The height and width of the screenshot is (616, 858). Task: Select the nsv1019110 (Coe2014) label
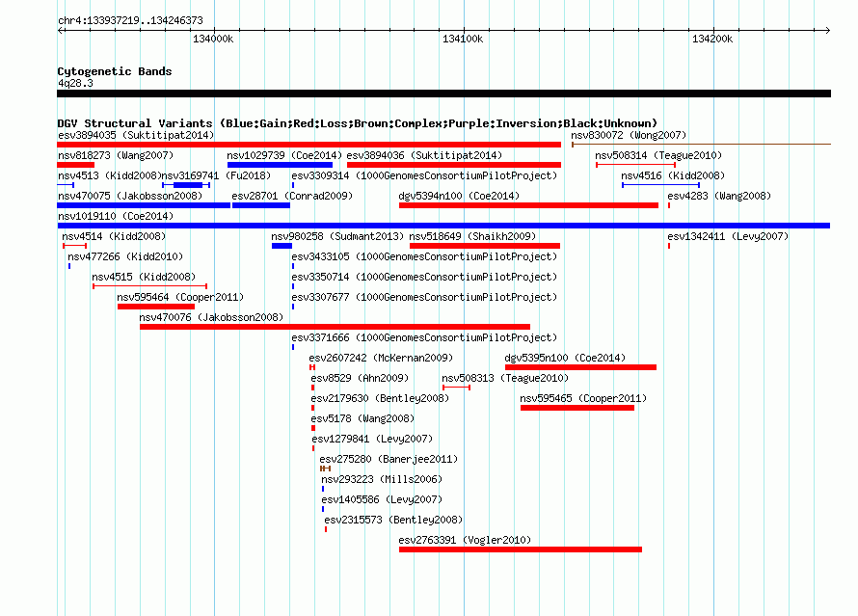click(x=116, y=216)
